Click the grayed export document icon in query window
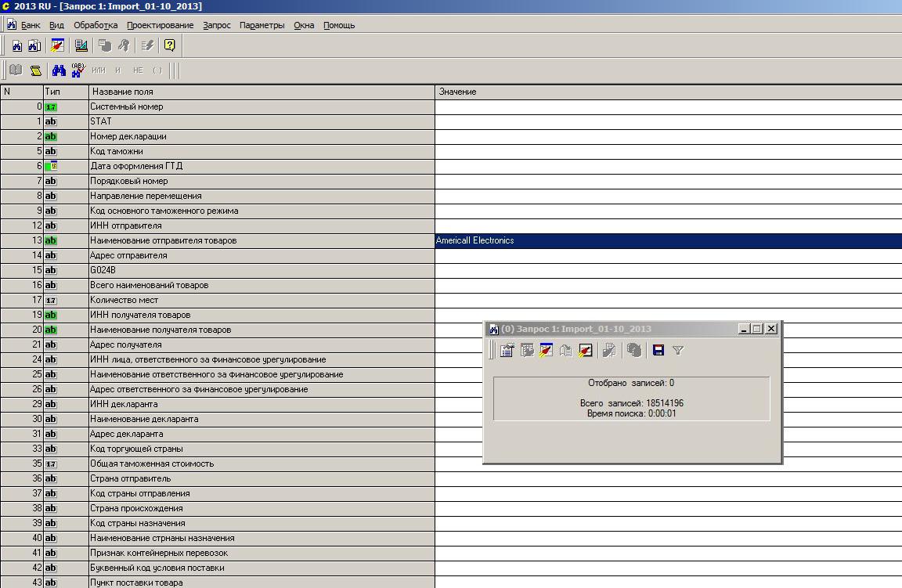Image resolution: width=902 pixels, height=588 pixels. (x=609, y=351)
